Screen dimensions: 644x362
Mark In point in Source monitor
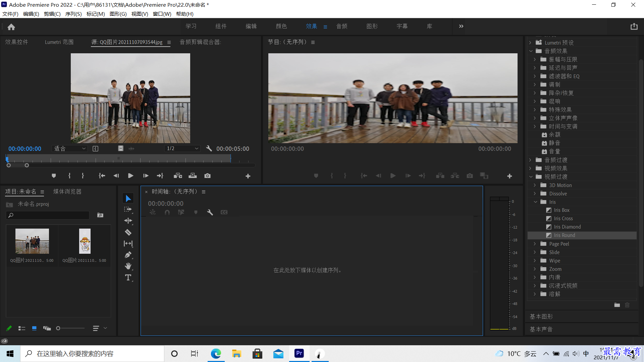tap(69, 176)
